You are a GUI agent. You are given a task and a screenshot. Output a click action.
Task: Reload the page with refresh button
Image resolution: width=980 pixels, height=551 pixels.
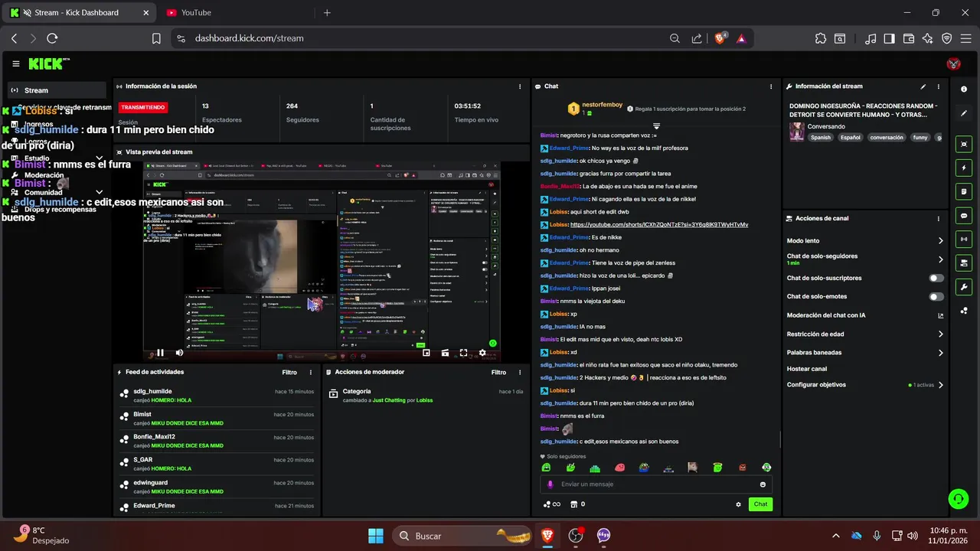(52, 38)
